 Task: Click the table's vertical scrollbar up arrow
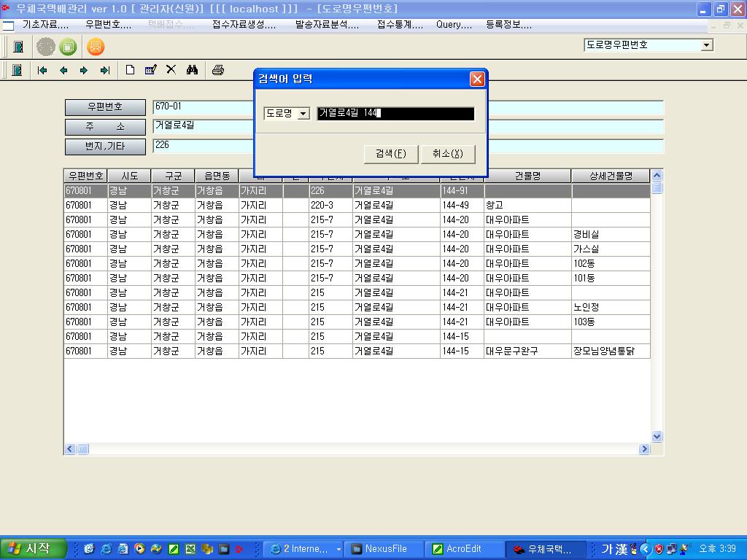657,176
